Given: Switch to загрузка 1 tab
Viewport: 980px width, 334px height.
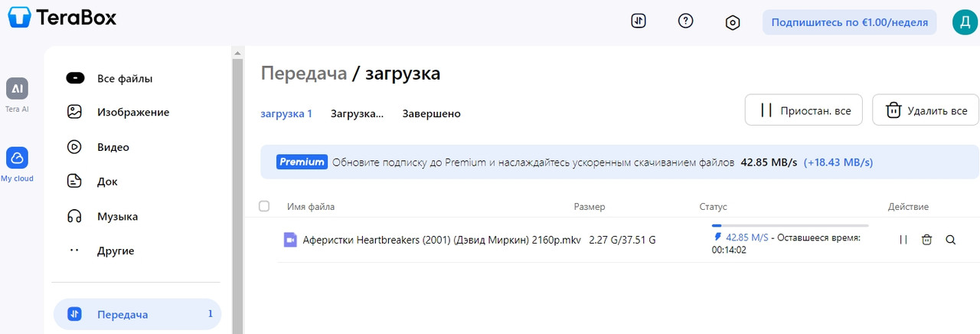Looking at the screenshot, I should pos(286,113).
